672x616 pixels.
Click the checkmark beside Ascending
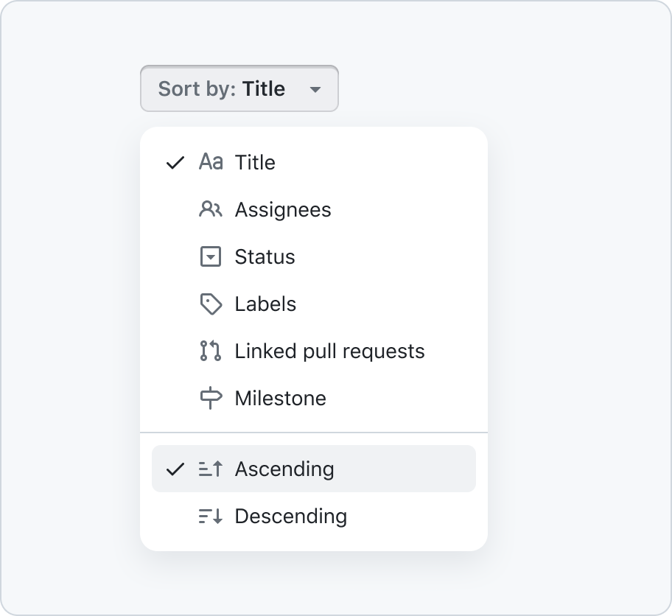coord(175,469)
